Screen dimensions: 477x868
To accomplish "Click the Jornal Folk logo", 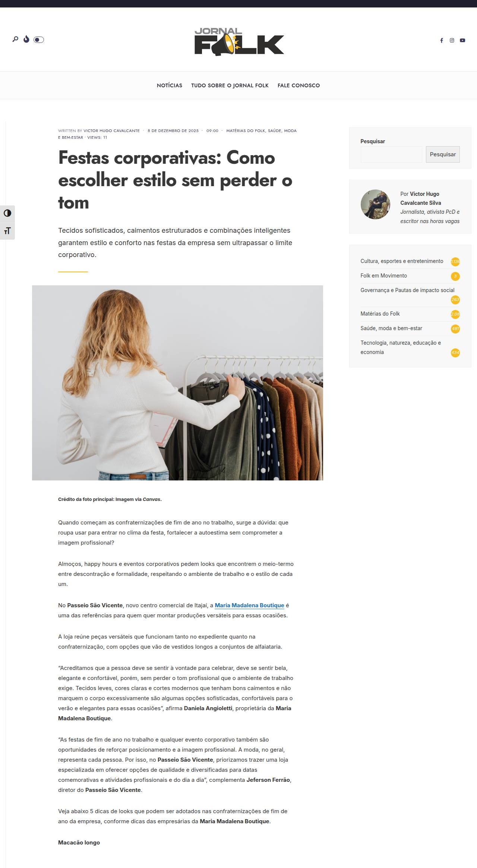I will pos(239,42).
